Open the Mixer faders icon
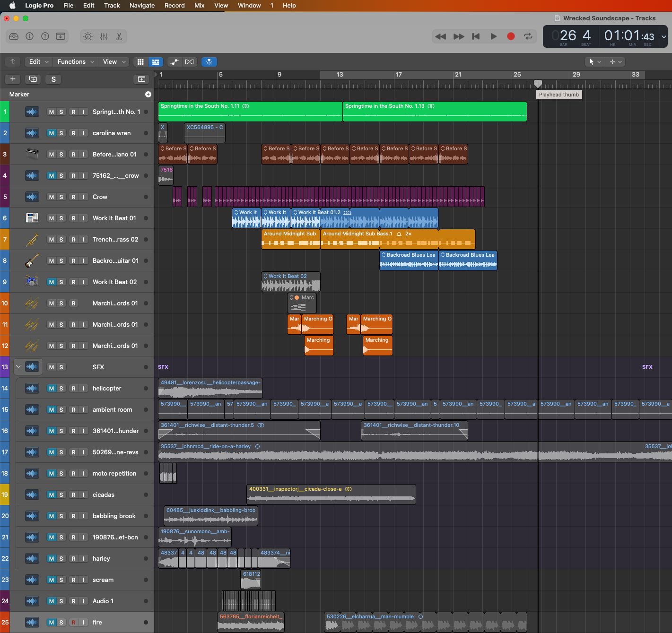Screen dimensions: 672x633 point(104,36)
